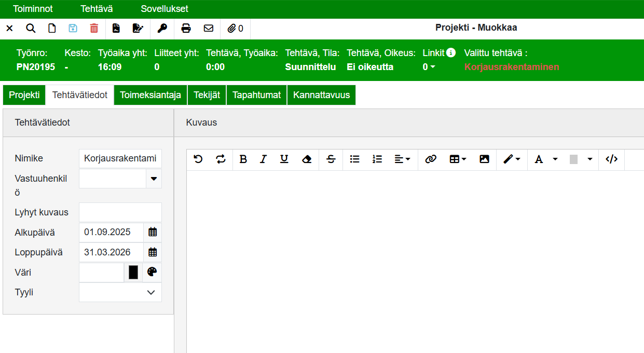Open Alkupäivä calendar picker

153,232
